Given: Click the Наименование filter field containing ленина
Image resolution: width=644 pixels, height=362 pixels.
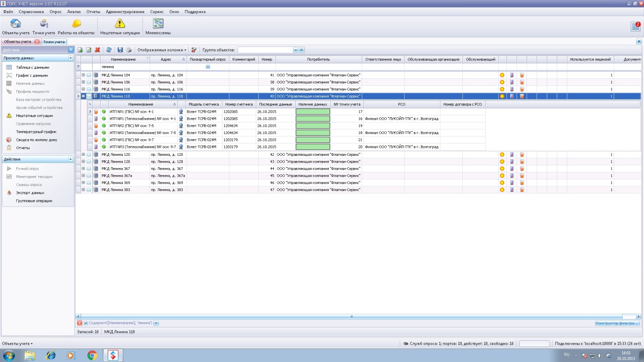Looking at the screenshot, I should [125, 67].
